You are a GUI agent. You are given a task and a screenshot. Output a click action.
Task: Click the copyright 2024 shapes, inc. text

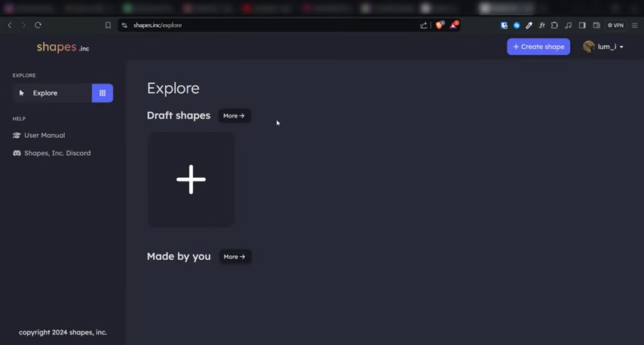pos(63,332)
